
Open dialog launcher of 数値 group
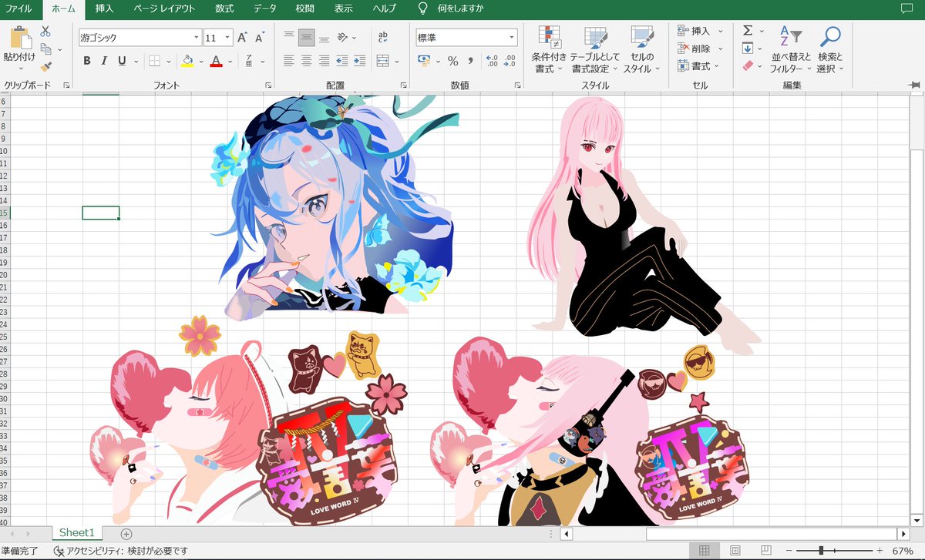pyautogui.click(x=518, y=86)
